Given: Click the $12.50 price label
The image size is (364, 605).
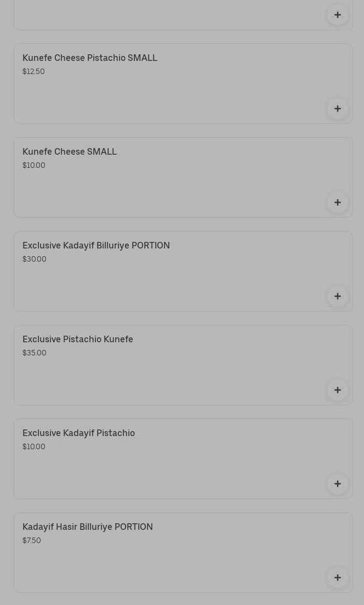Looking at the screenshot, I should click(x=33, y=71).
